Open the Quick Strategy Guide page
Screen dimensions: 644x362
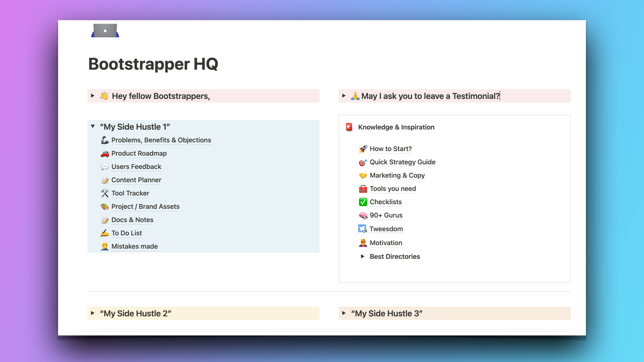click(402, 162)
